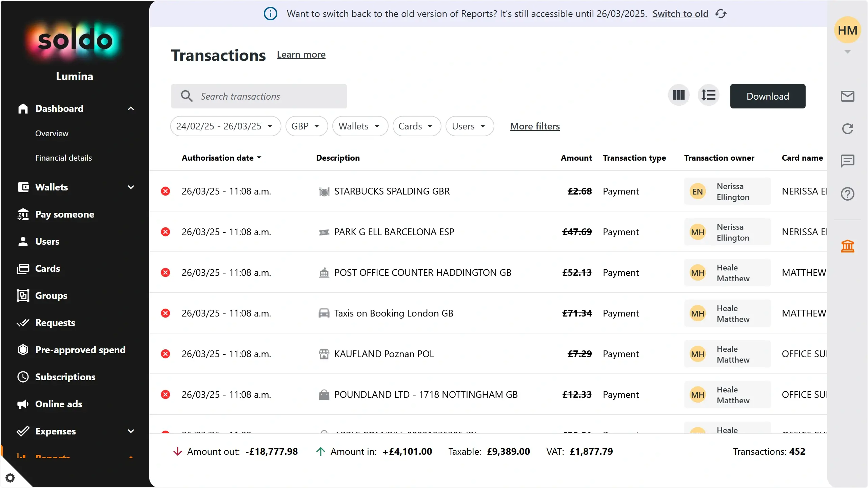
Task: Click the bank icon on right sidebar
Action: 848,246
